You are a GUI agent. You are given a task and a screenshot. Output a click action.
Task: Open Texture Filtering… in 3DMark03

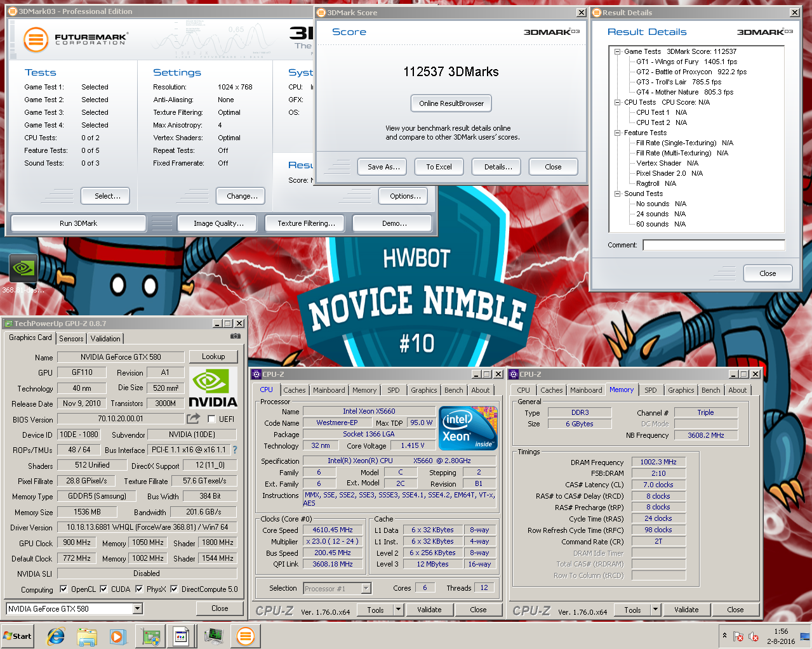click(306, 223)
